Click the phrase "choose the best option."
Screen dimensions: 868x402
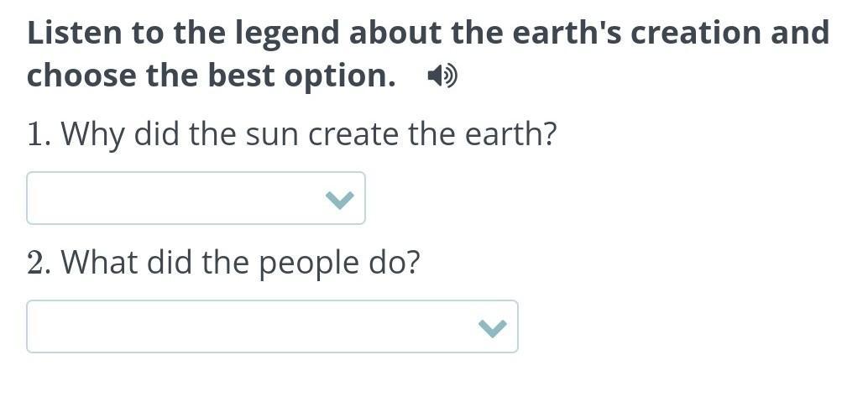pos(212,76)
